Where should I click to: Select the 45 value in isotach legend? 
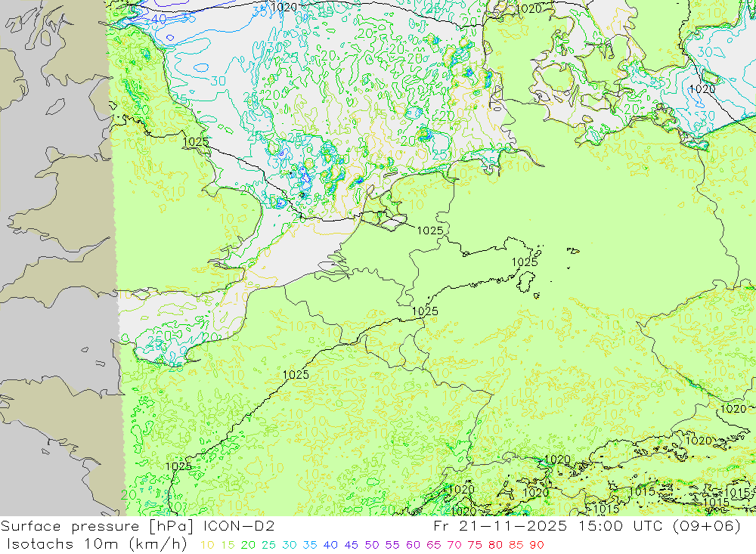point(352,545)
